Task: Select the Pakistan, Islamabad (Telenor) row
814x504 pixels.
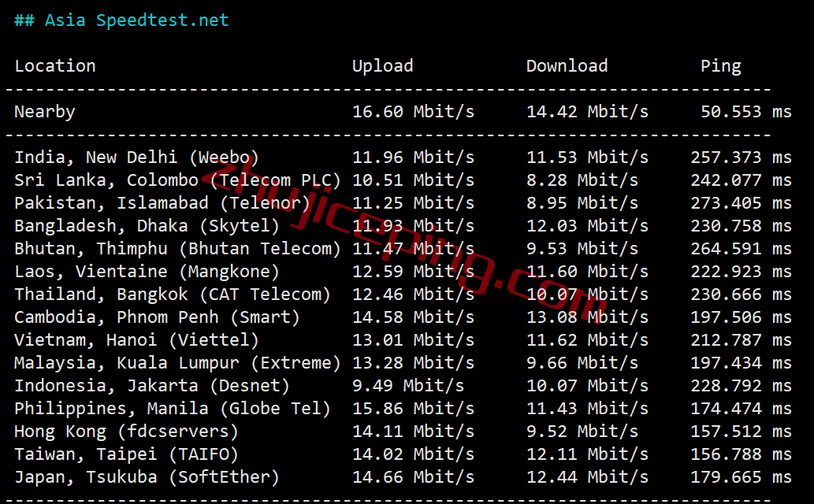Action: tap(162, 203)
